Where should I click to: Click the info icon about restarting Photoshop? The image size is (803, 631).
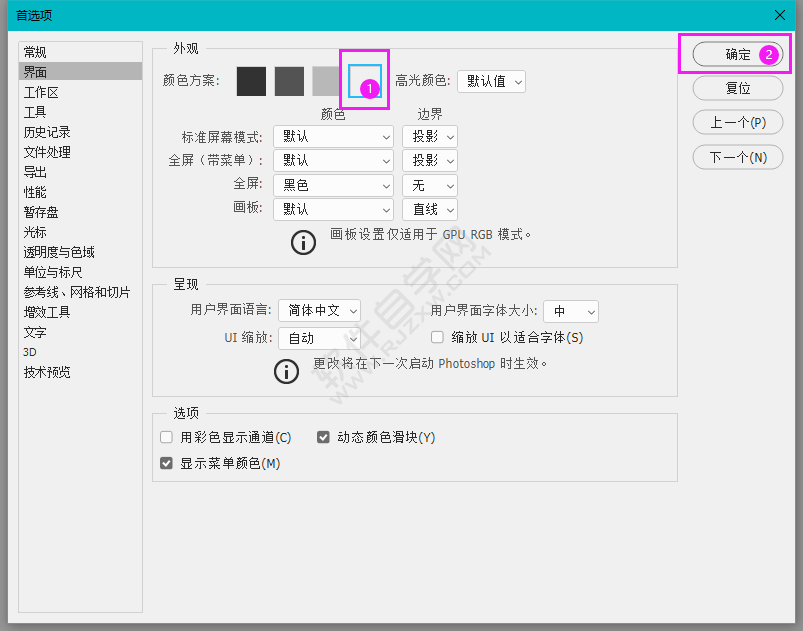point(286,371)
